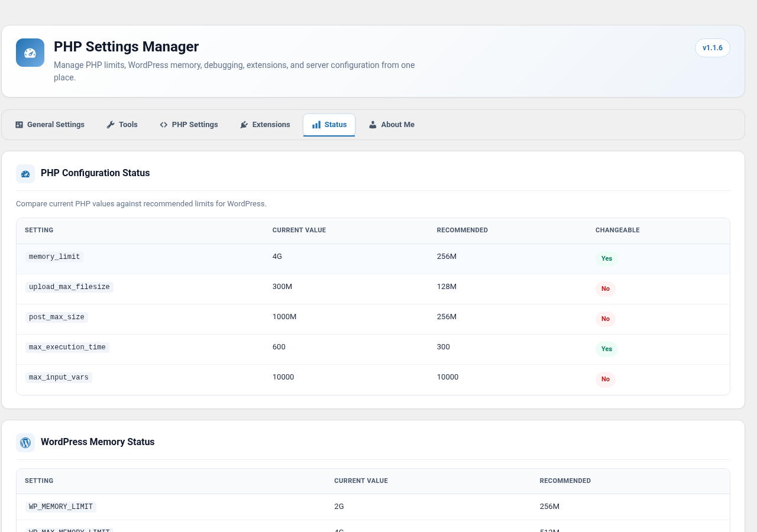Select the max_execution_time setting label
The width and height of the screenshot is (757, 532).
(67, 348)
